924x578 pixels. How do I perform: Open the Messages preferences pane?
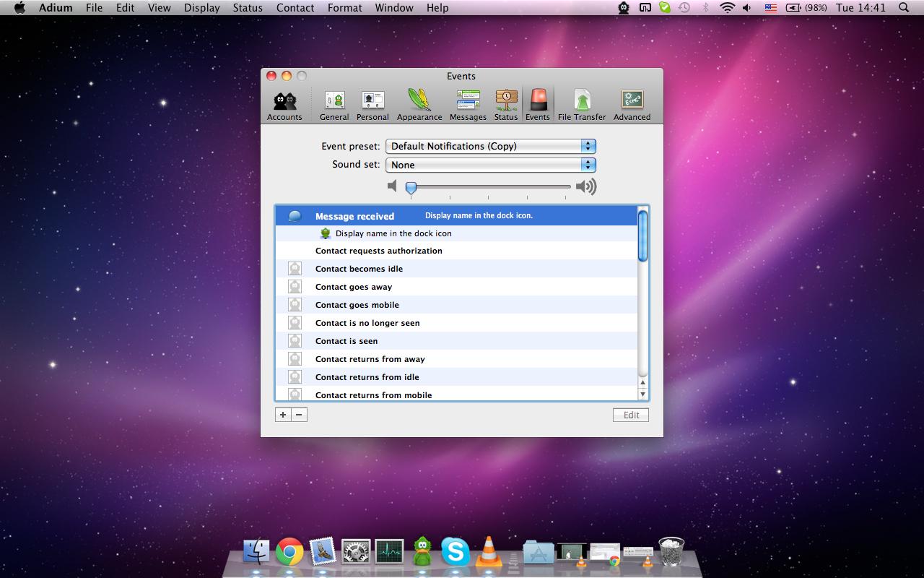coord(468,105)
